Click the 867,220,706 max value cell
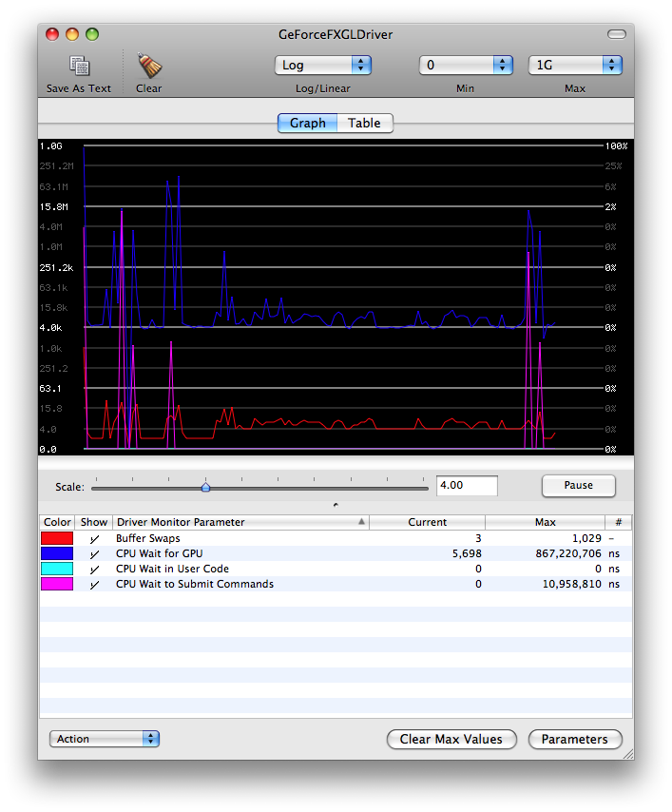Image resolution: width=672 pixels, height=812 pixels. pyautogui.click(x=568, y=553)
